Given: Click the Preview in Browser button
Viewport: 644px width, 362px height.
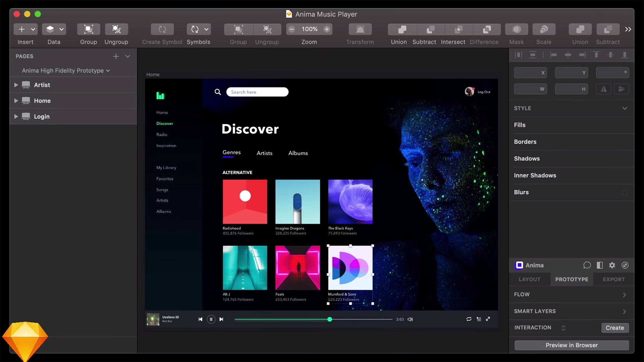Looking at the screenshot, I should click(571, 345).
